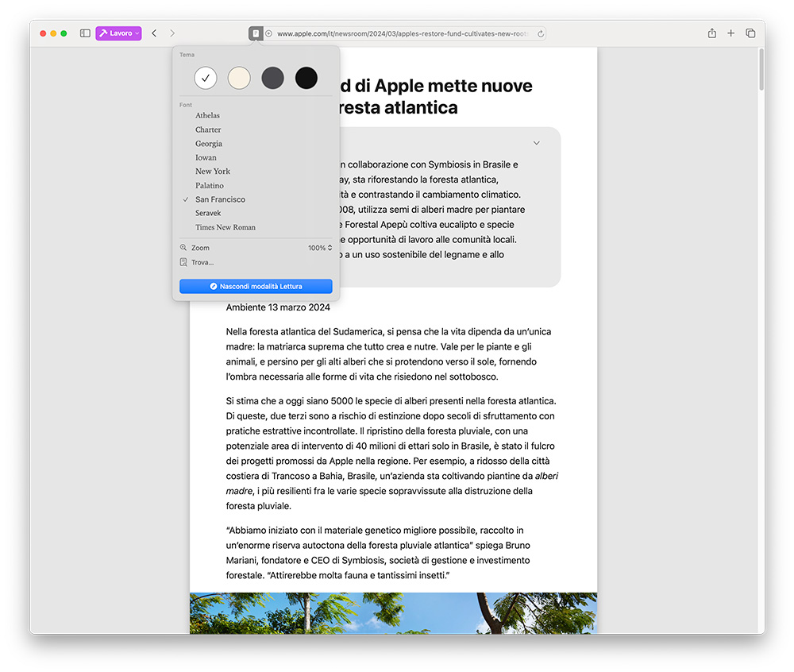This screenshot has width=794, height=672.
Task: Pick the sepia theme swatch
Action: click(x=239, y=77)
